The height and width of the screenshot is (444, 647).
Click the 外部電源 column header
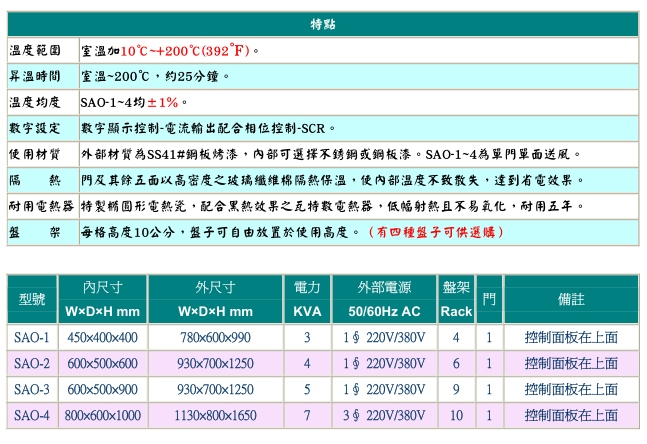coord(384,287)
